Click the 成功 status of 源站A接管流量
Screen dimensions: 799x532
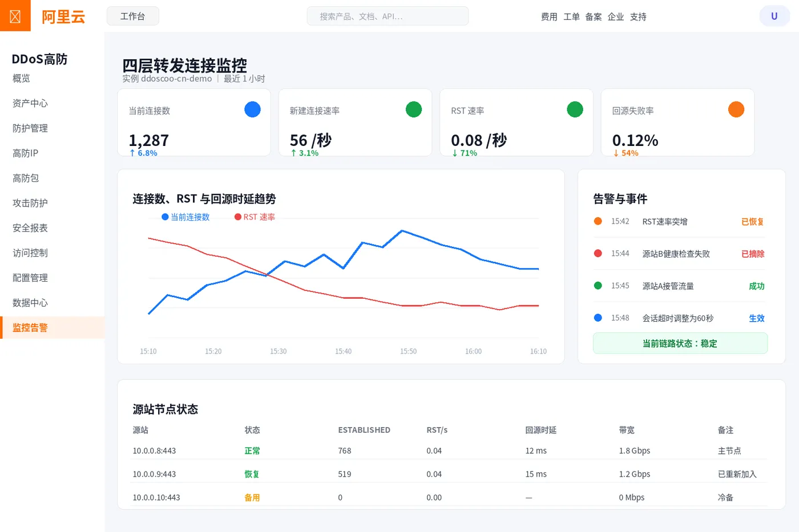[756, 286]
